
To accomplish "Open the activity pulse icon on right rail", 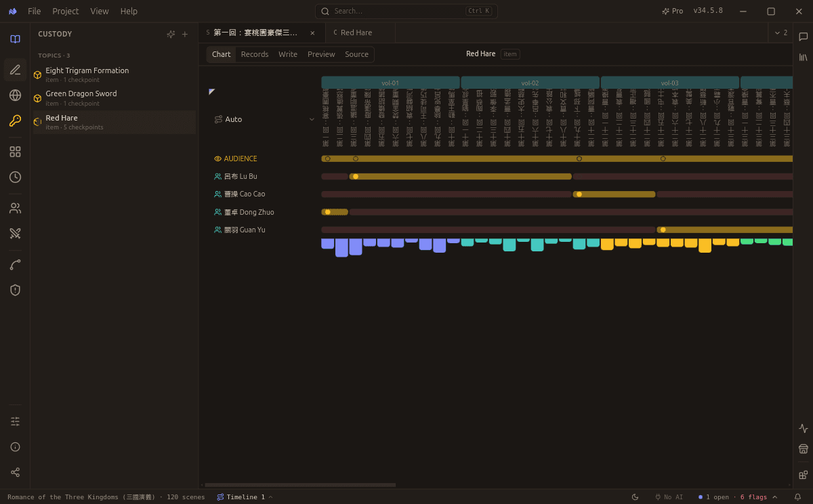I will click(x=804, y=428).
